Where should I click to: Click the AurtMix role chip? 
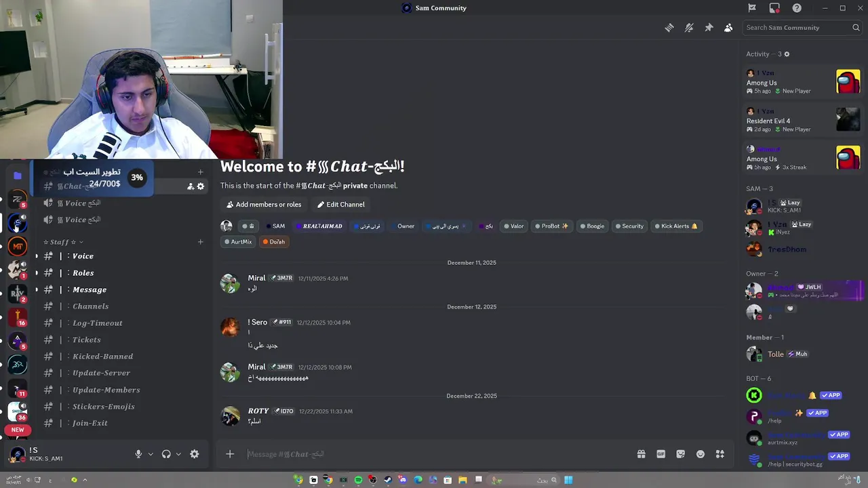click(238, 242)
